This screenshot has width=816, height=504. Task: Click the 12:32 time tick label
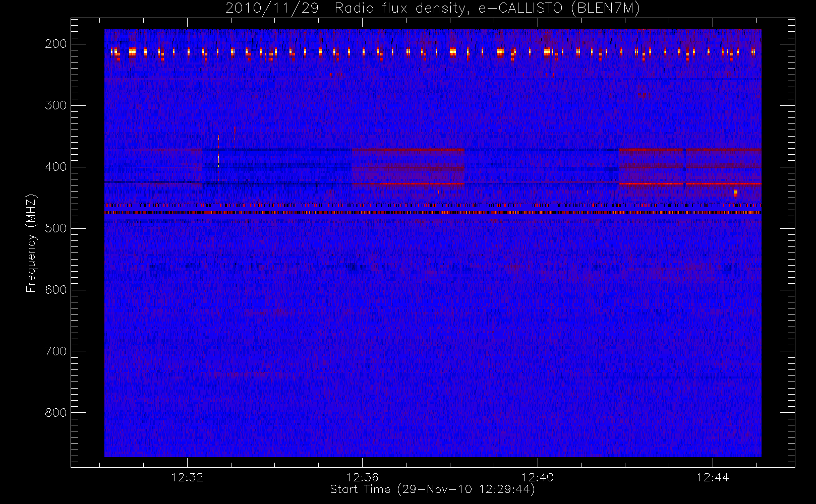(x=187, y=477)
